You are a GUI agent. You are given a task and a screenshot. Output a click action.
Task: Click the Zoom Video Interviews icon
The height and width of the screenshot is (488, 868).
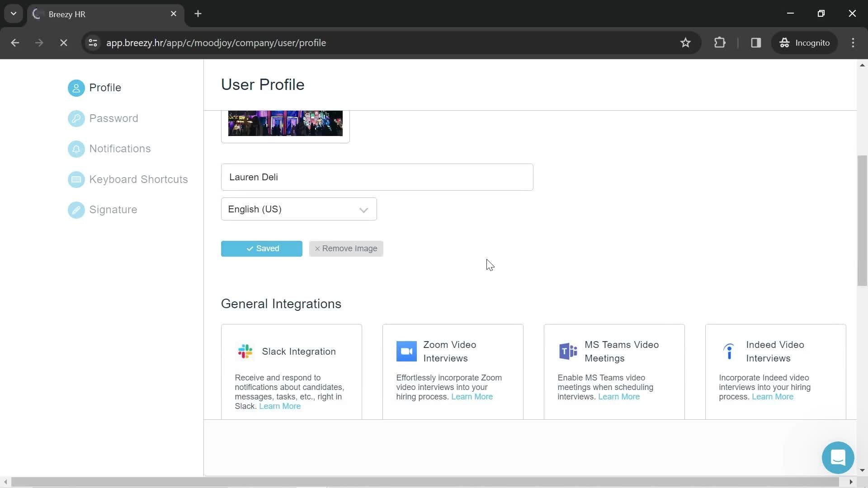[406, 351]
